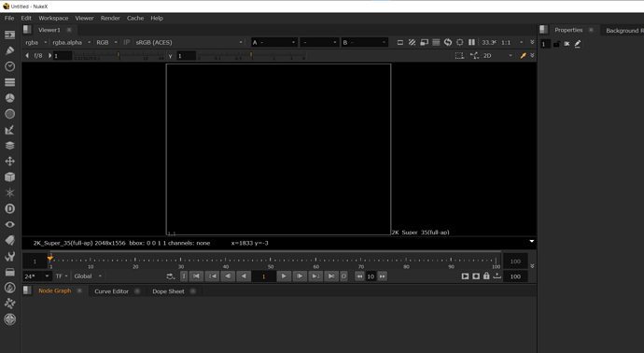Open the Merge nodes layers icon
Screen dimensions: 644x353
[10, 146]
